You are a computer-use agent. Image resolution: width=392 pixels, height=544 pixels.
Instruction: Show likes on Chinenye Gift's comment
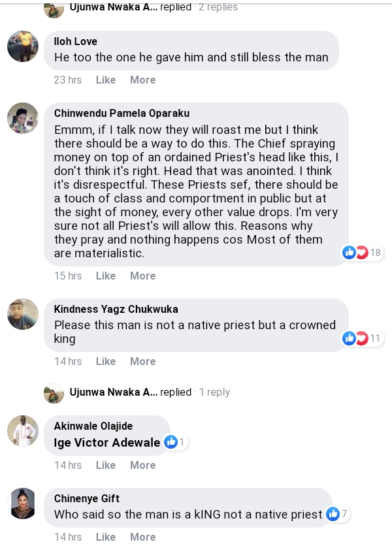pyautogui.click(x=337, y=514)
